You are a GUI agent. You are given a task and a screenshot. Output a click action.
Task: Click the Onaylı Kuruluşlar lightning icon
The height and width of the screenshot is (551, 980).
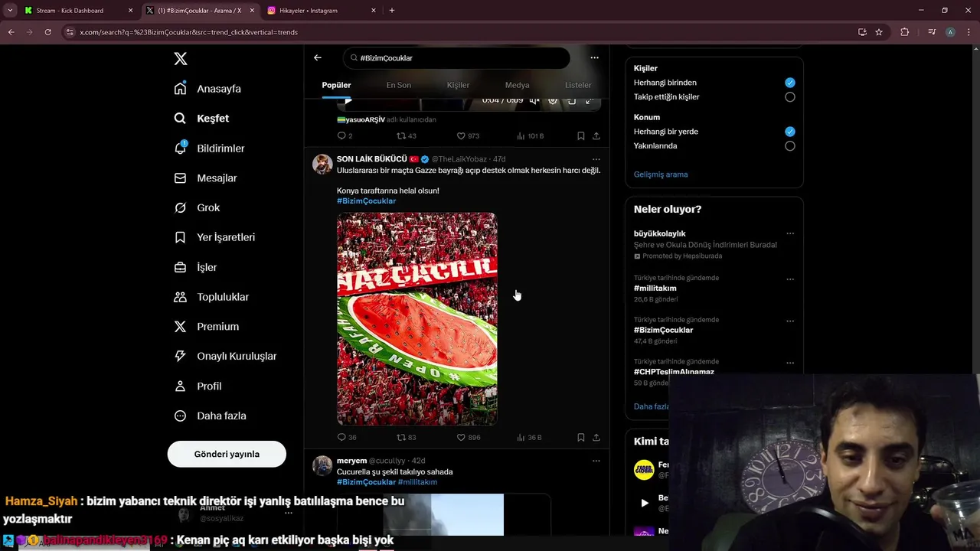click(x=180, y=357)
